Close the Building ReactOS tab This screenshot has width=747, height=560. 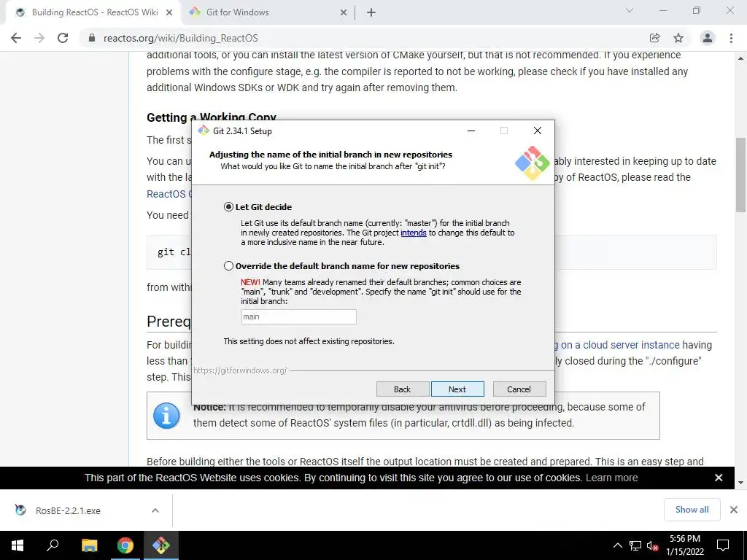pyautogui.click(x=169, y=13)
